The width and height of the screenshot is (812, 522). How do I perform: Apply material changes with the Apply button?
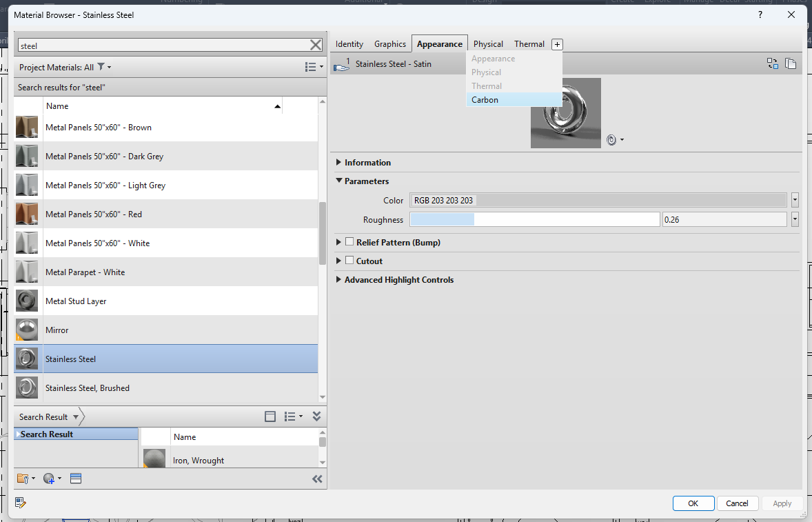(x=782, y=503)
